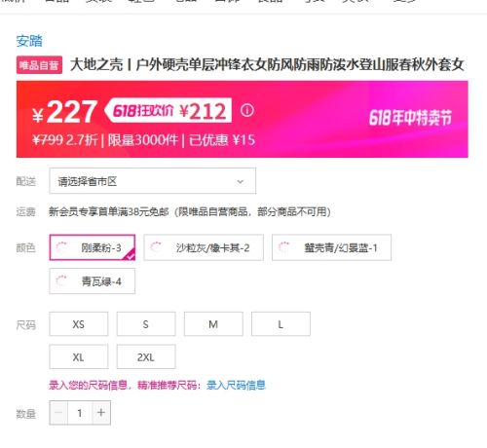Choose size L
Image resolution: width=487 pixels, height=448 pixels.
pyautogui.click(x=281, y=324)
